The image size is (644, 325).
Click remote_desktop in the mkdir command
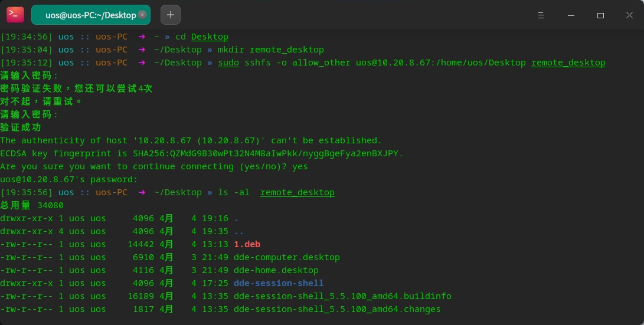286,50
